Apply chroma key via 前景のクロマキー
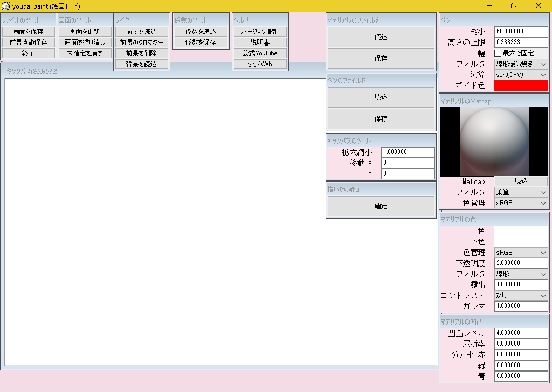552x392 pixels. click(x=142, y=42)
